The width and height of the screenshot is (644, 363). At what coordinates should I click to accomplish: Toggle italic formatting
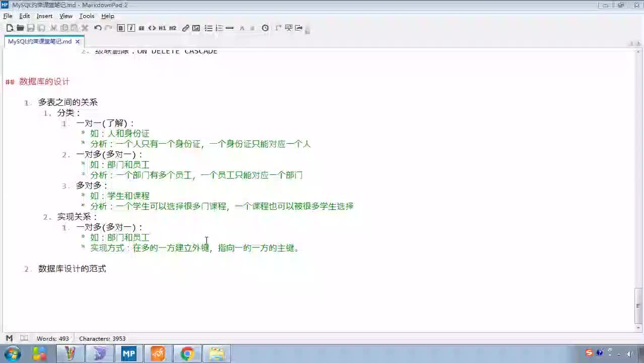tap(131, 28)
